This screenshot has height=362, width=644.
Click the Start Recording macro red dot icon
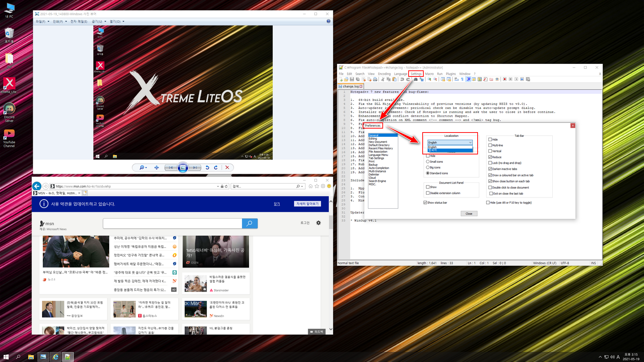coord(505,79)
